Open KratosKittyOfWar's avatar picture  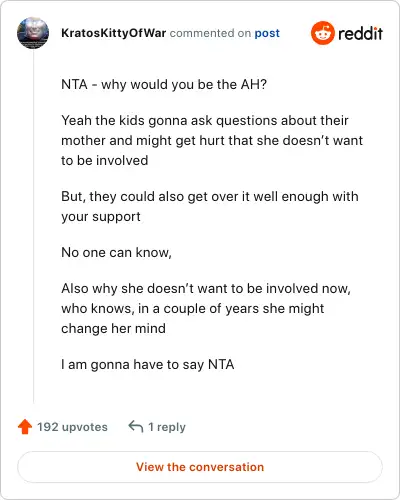pyautogui.click(x=33, y=33)
